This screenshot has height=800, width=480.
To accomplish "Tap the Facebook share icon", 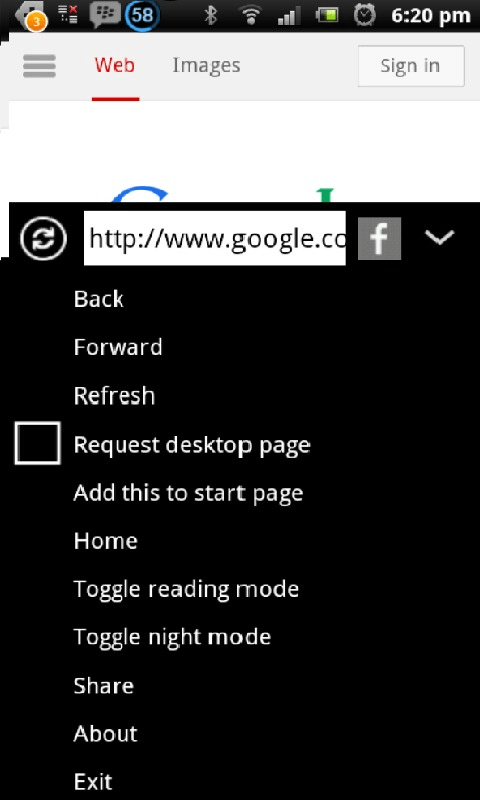I will pyautogui.click(x=380, y=238).
